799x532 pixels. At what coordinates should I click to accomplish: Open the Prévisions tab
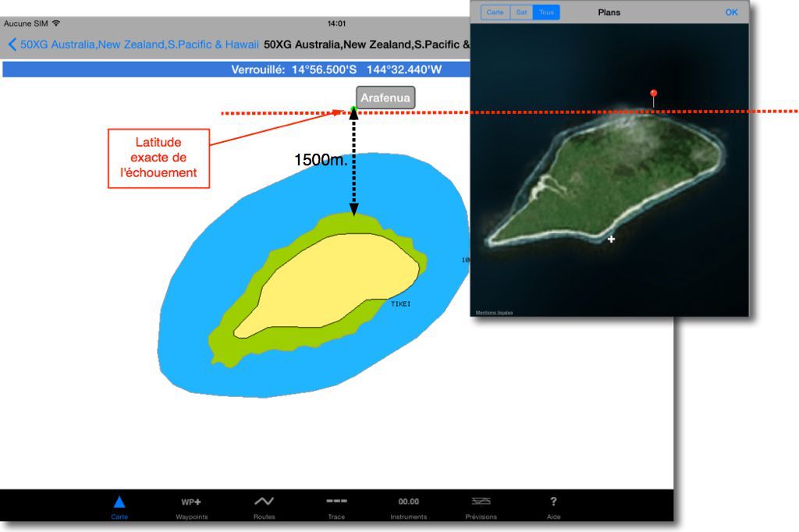click(x=481, y=508)
